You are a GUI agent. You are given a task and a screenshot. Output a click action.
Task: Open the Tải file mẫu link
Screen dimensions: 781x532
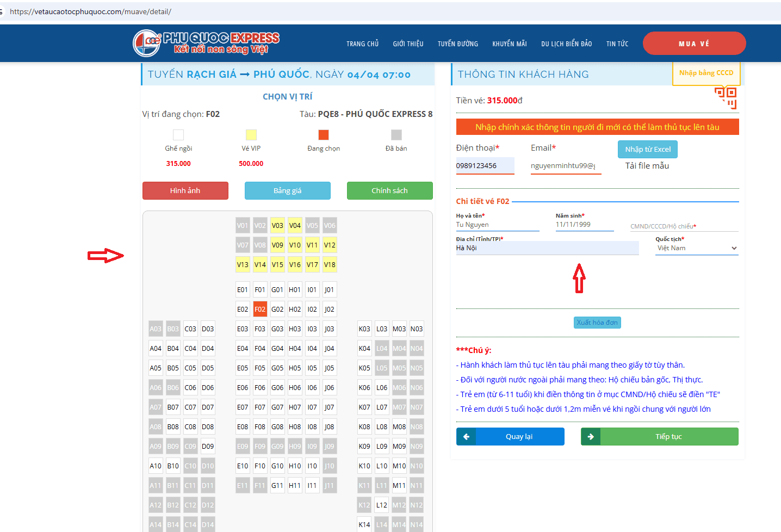[x=647, y=166]
